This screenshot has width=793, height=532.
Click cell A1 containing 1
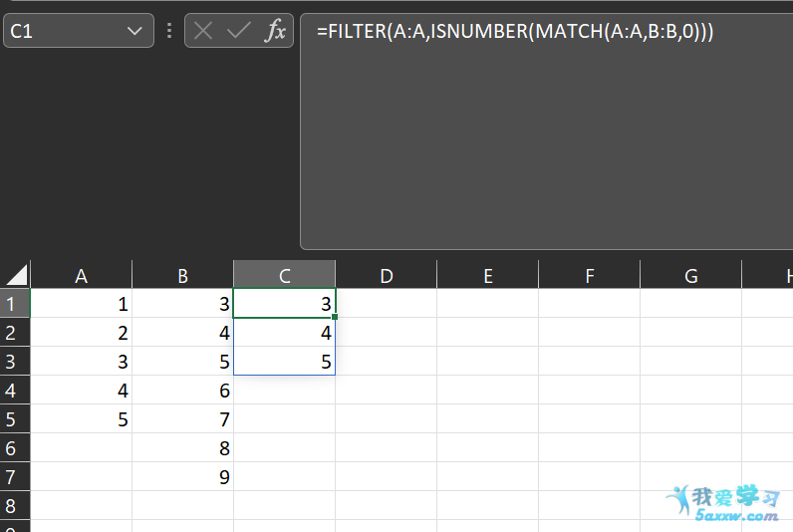coord(81,304)
